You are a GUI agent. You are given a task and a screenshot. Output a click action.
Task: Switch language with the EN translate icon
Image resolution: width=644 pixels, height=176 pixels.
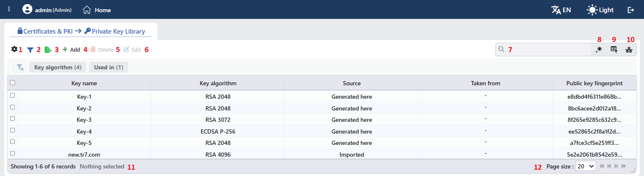561,10
